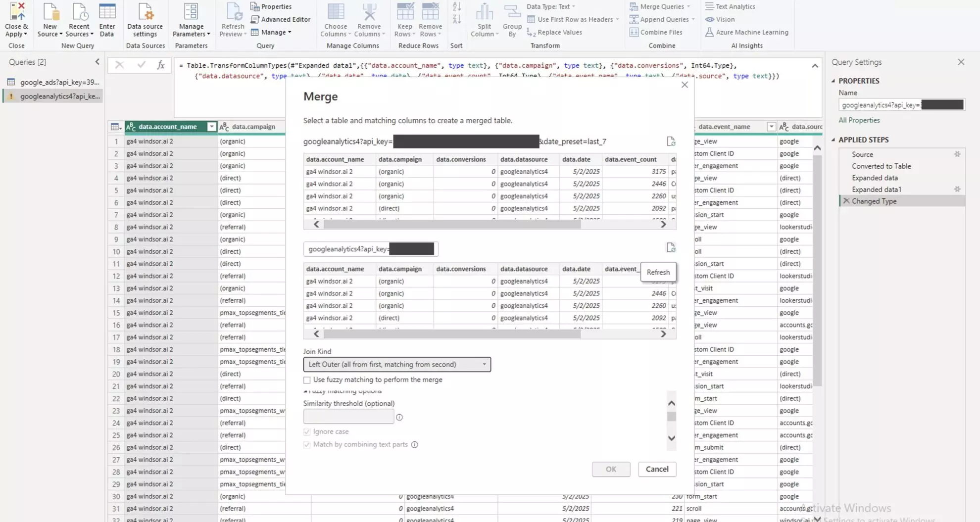Sort descending Z to A

coord(456,19)
